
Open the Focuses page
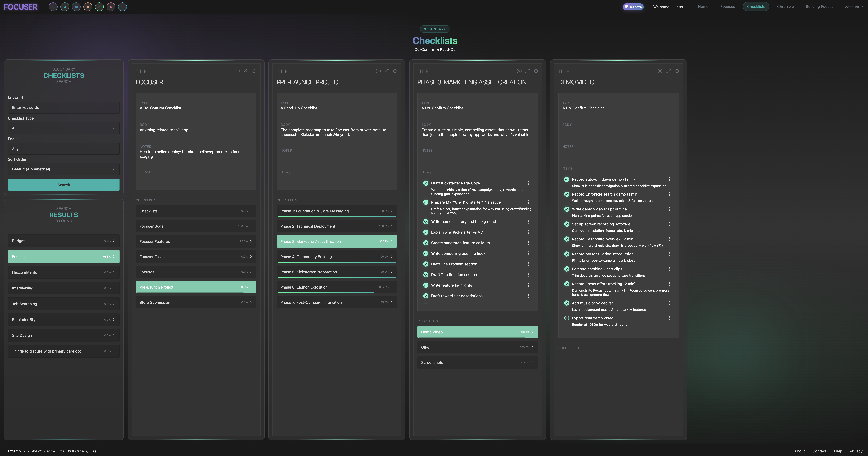click(x=728, y=7)
